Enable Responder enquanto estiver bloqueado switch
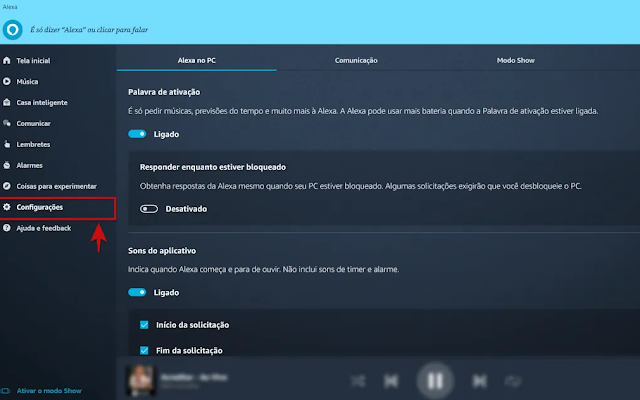The height and width of the screenshot is (400, 640). [x=149, y=209]
